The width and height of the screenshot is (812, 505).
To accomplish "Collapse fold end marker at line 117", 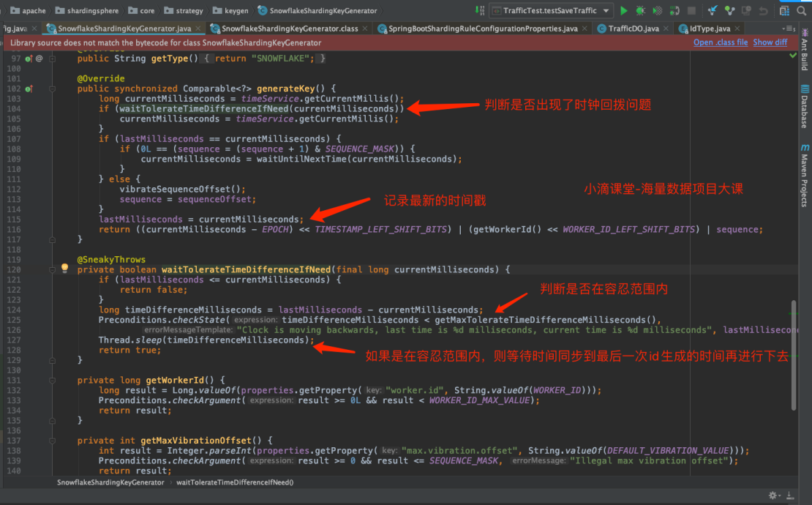I will (x=52, y=240).
